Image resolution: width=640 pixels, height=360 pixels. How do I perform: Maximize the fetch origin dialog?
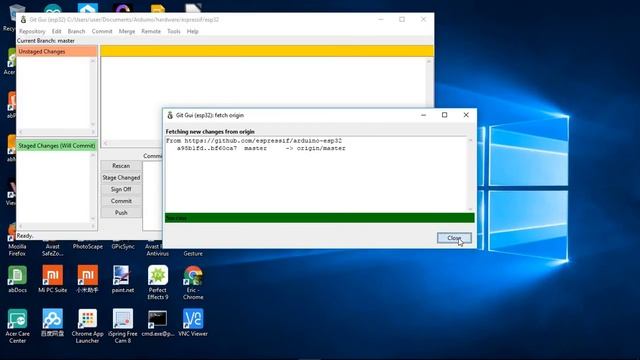(x=444, y=115)
